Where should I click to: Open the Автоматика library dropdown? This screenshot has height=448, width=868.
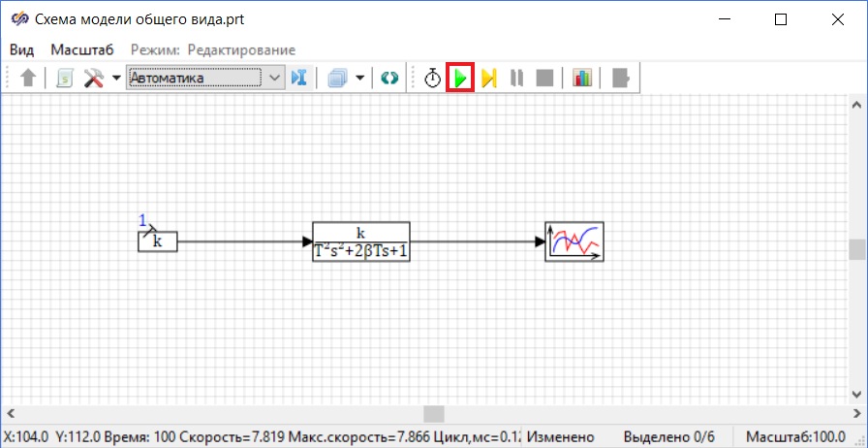(274, 79)
